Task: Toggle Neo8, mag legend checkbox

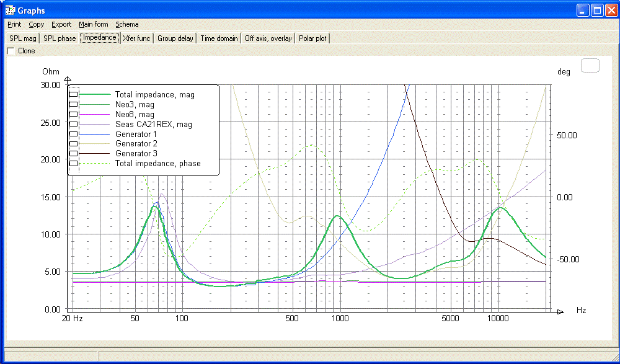Action: pos(74,114)
